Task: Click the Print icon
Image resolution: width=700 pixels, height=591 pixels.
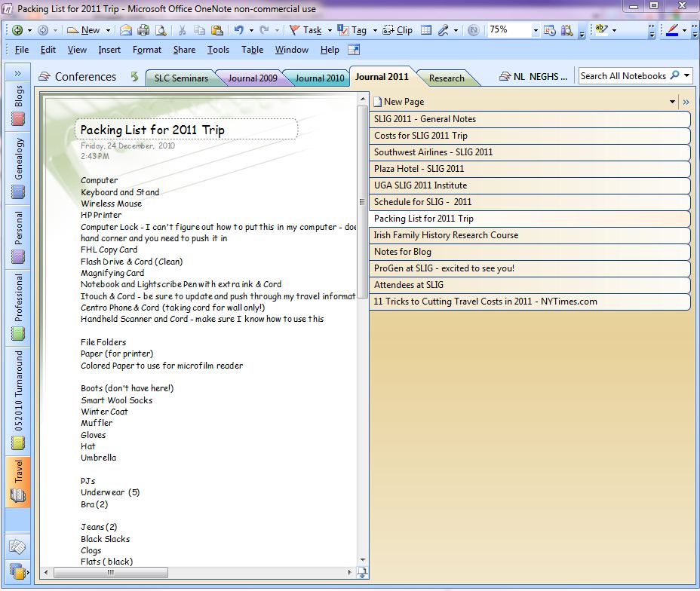Action: pos(142,30)
